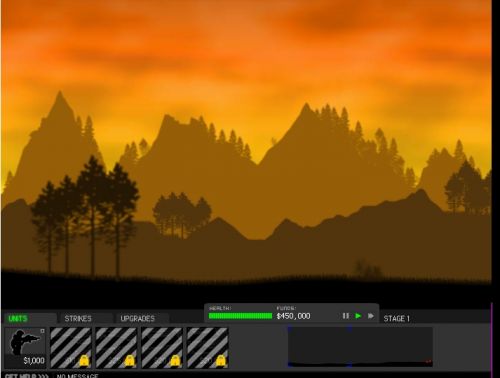Screen dimensions: 500x378
Task: Click the padlock on the first locked unit
Action: pyautogui.click(x=84, y=360)
